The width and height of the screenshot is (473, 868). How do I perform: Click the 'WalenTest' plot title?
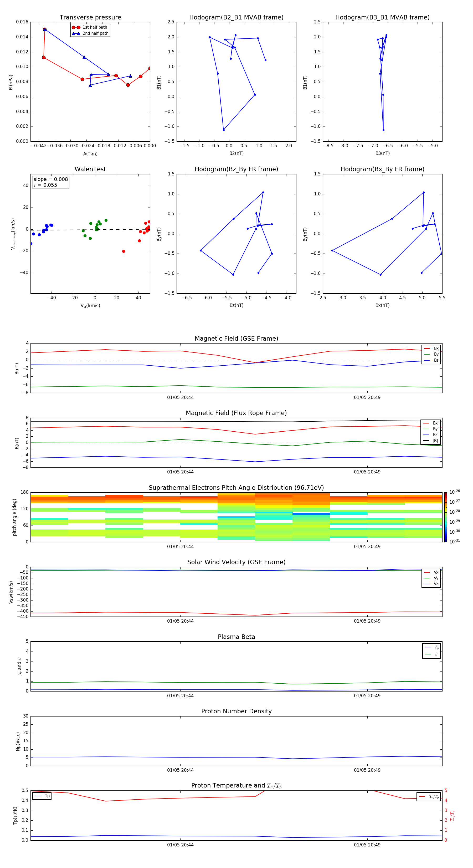pos(90,169)
